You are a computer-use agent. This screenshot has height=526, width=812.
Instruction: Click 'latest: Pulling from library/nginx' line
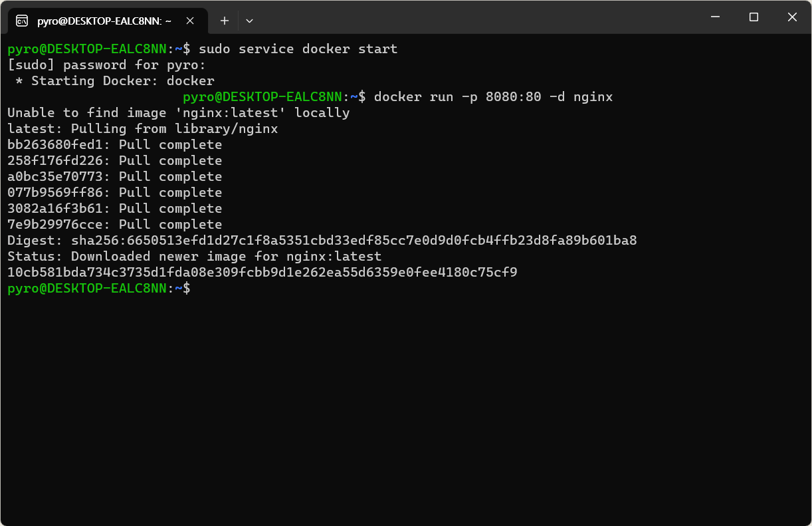[x=143, y=128]
